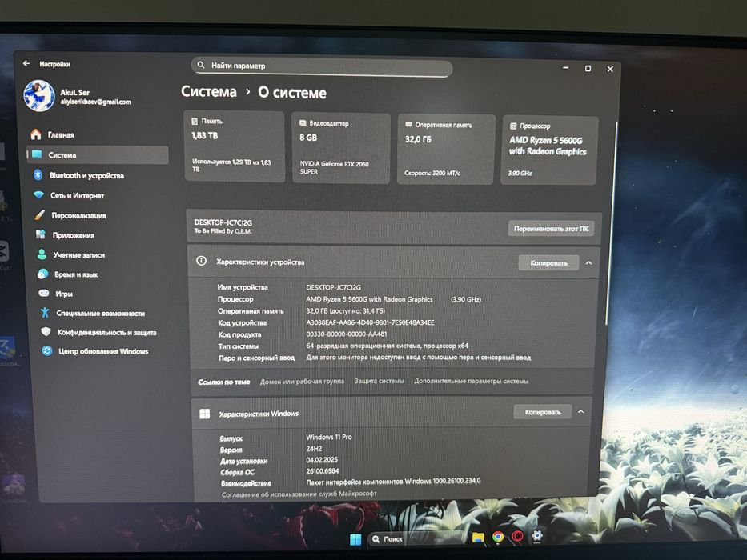Launch Opera browser from the taskbar
747x560 pixels.
pyautogui.click(x=517, y=536)
